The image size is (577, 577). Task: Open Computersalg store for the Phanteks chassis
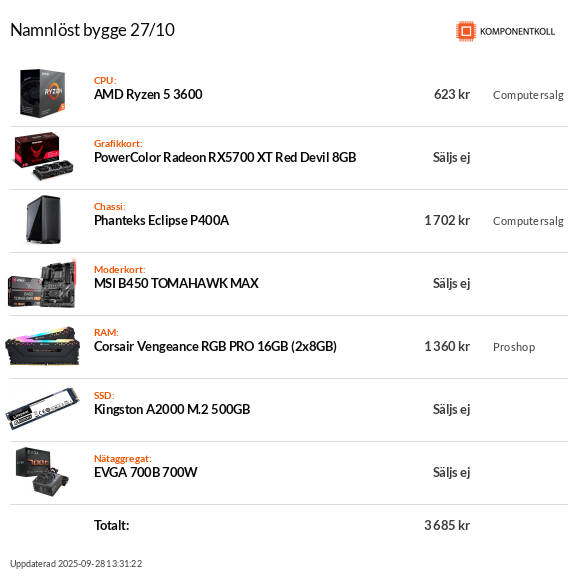(528, 221)
